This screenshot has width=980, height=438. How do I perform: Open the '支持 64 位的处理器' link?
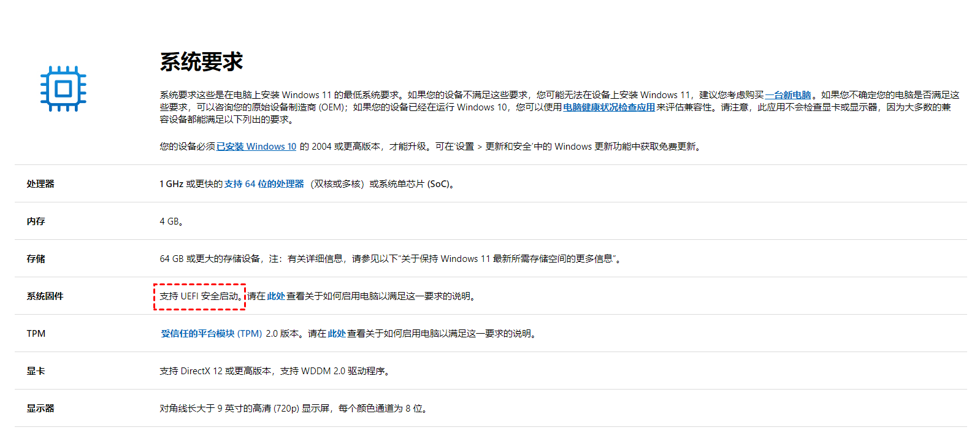(264, 184)
